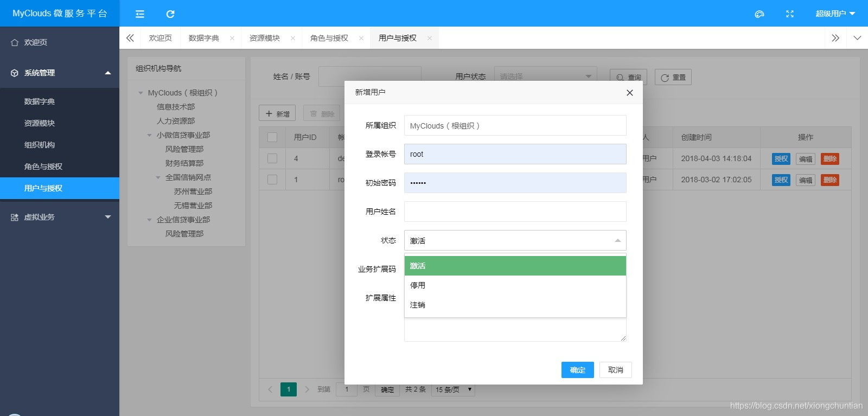Click the 删除 toolbar delete button
This screenshot has width=868, height=416.
click(322, 113)
